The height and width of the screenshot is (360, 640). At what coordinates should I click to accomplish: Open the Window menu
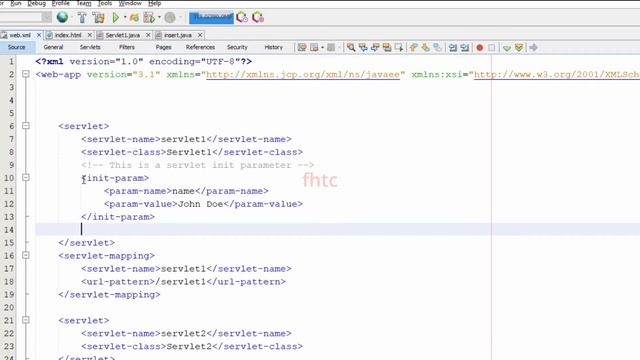click(130, 3)
